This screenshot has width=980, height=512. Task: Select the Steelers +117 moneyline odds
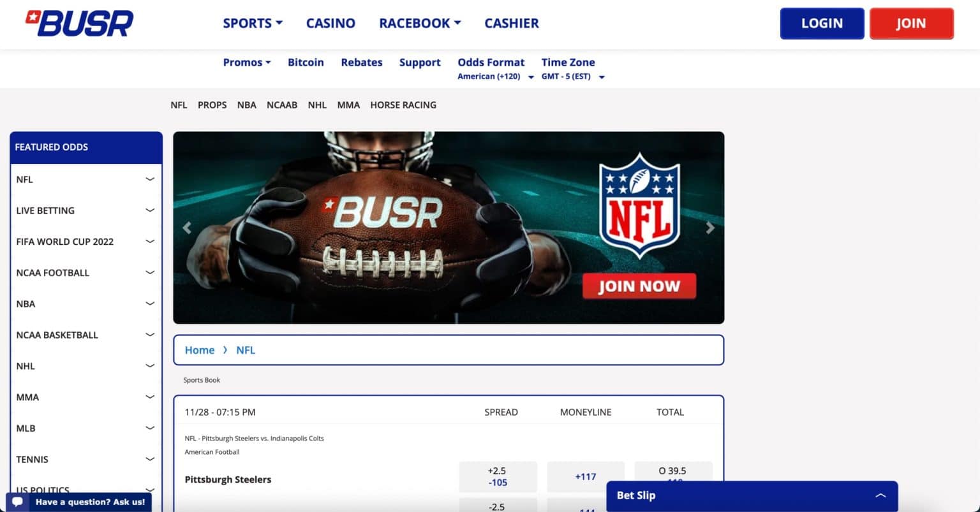(585, 476)
